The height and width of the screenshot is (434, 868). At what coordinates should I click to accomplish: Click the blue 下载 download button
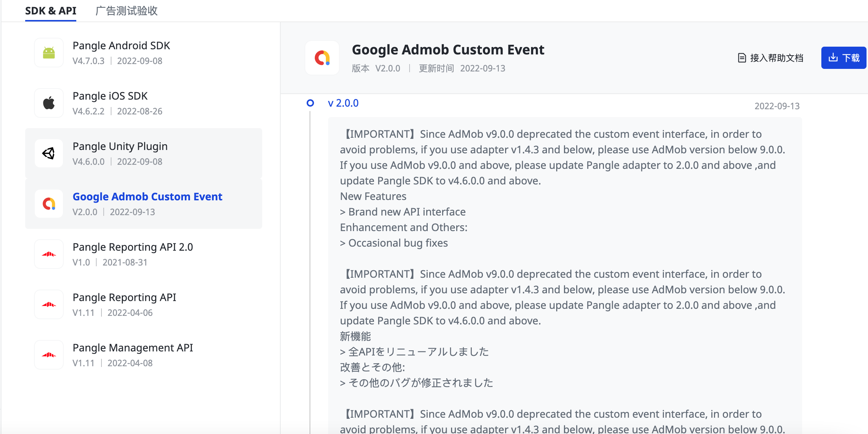click(844, 58)
